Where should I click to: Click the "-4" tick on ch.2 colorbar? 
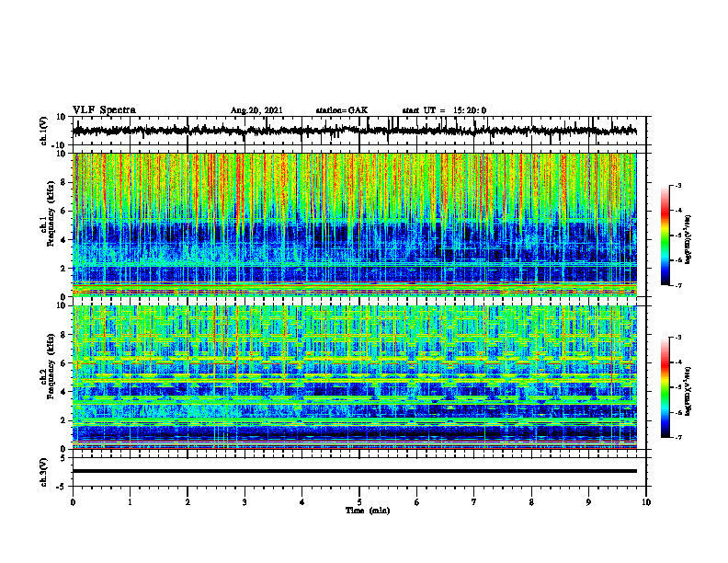678,362
